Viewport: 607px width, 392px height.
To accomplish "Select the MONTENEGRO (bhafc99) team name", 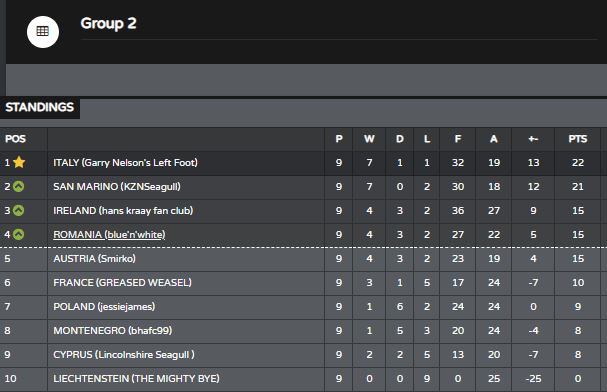I will tap(113, 330).
